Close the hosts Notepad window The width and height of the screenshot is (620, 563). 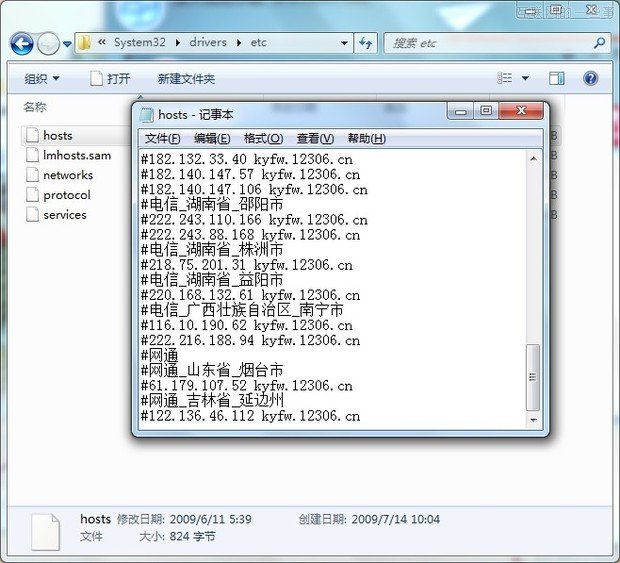click(521, 111)
